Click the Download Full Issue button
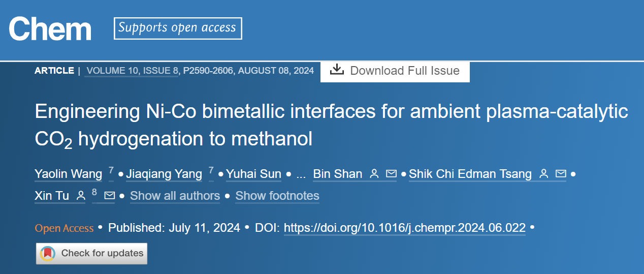 click(395, 70)
